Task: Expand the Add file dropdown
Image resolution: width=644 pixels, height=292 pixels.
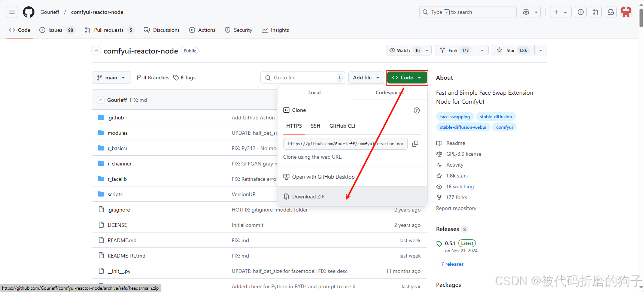Action: coord(366,77)
